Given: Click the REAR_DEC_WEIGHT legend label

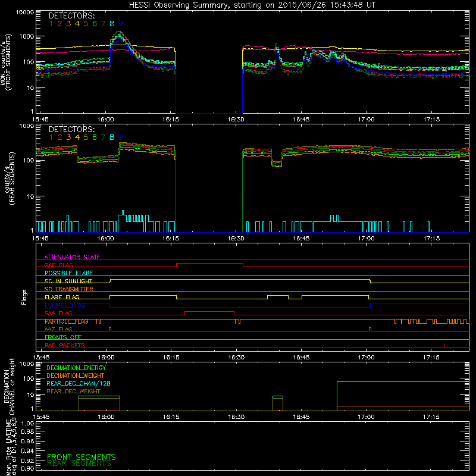Looking at the screenshot, I should pyautogui.click(x=73, y=392).
